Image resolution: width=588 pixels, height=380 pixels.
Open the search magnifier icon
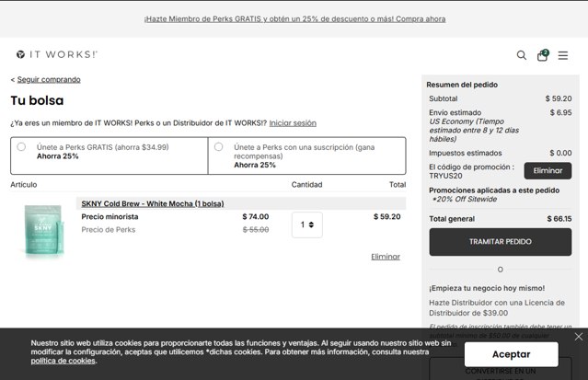[x=521, y=55]
